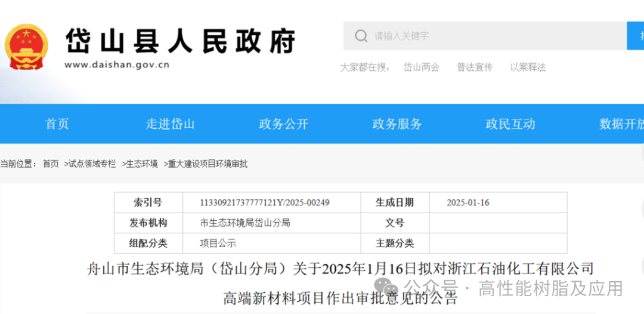Click the 组配分类 label cell
The height and width of the screenshot is (314, 644).
[148, 244]
